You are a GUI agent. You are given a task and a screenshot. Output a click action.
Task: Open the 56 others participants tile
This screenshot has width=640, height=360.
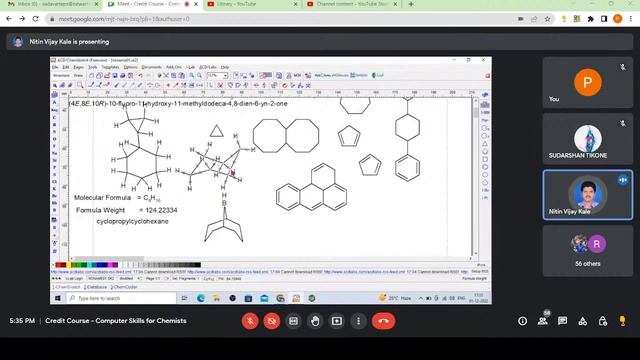(588, 251)
